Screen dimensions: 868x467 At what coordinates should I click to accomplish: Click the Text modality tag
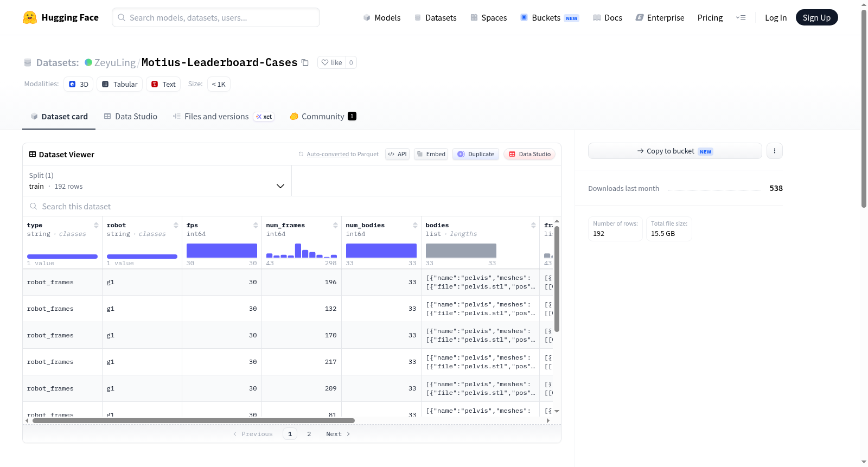pyautogui.click(x=163, y=84)
